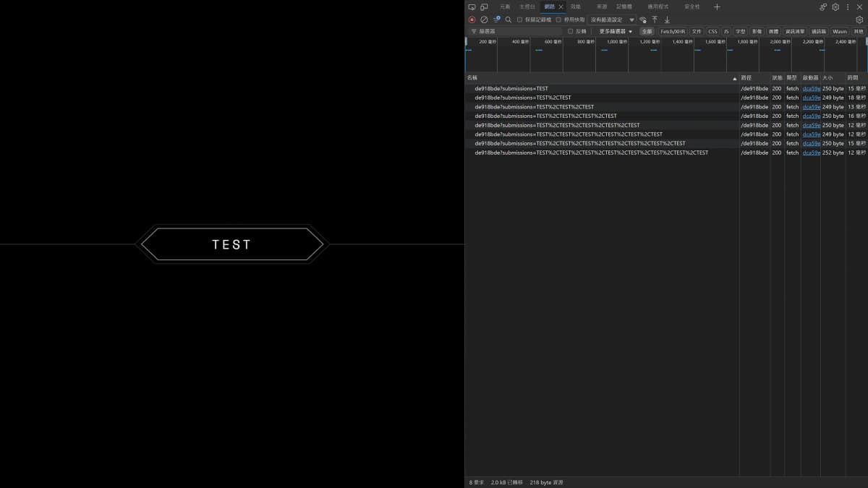
Task: Filter requests by 媒體
Action: (x=774, y=31)
